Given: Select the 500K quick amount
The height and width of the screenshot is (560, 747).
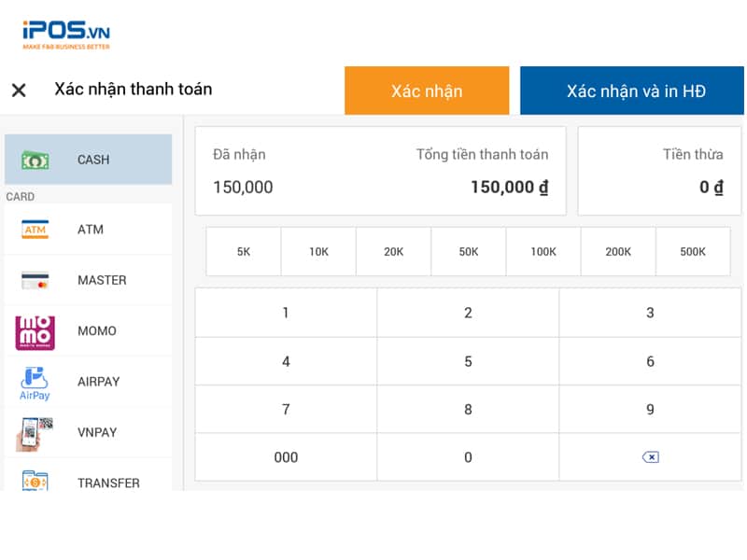Looking at the screenshot, I should click(693, 252).
